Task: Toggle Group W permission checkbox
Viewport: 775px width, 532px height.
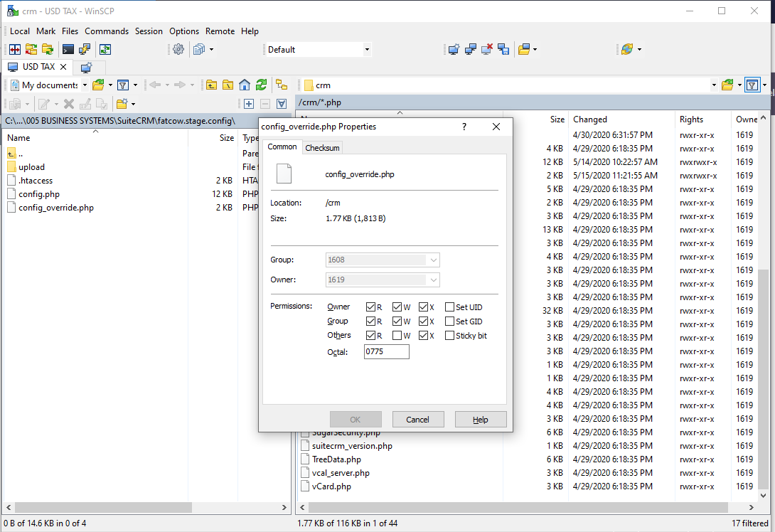Action: pyautogui.click(x=397, y=321)
